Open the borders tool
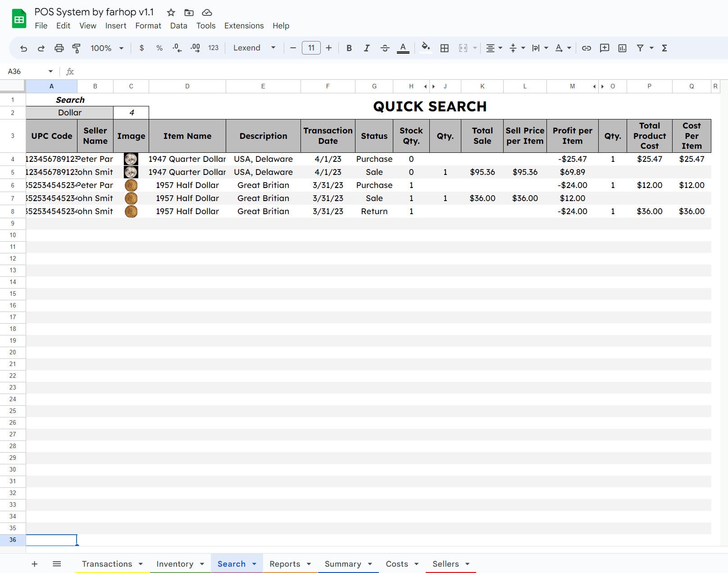This screenshot has width=728, height=573. tap(445, 48)
